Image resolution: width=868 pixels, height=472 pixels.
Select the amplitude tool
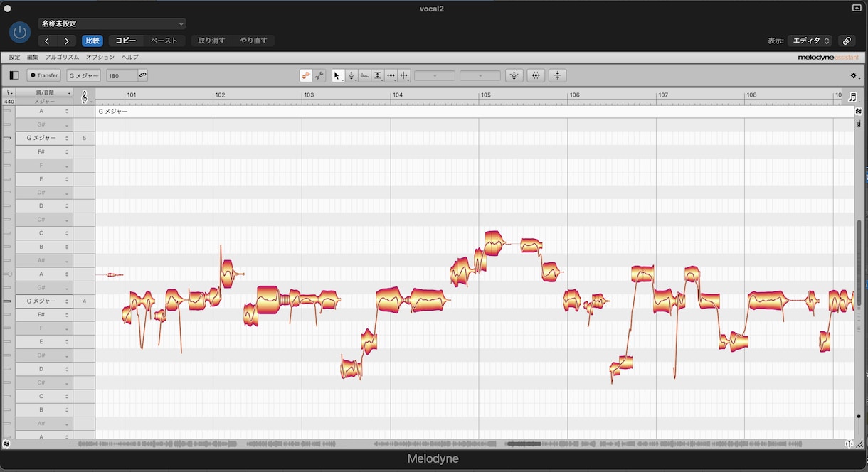pyautogui.click(x=378, y=75)
